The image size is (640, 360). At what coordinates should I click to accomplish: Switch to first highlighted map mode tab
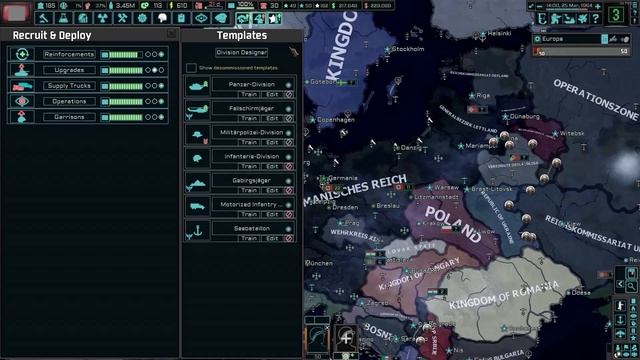pyautogui.click(x=242, y=18)
